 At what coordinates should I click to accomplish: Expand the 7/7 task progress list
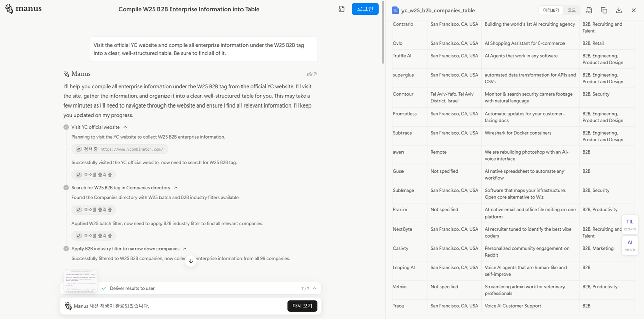tap(315, 288)
